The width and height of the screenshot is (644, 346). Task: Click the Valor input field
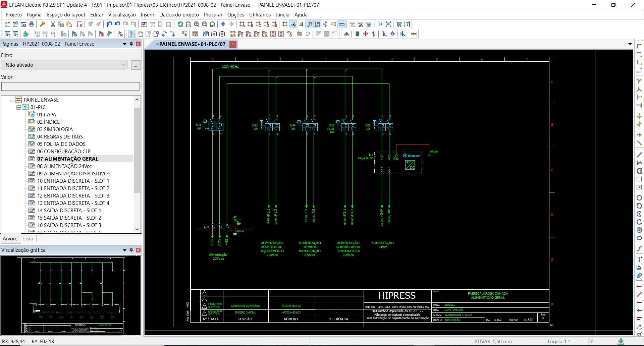coord(70,86)
